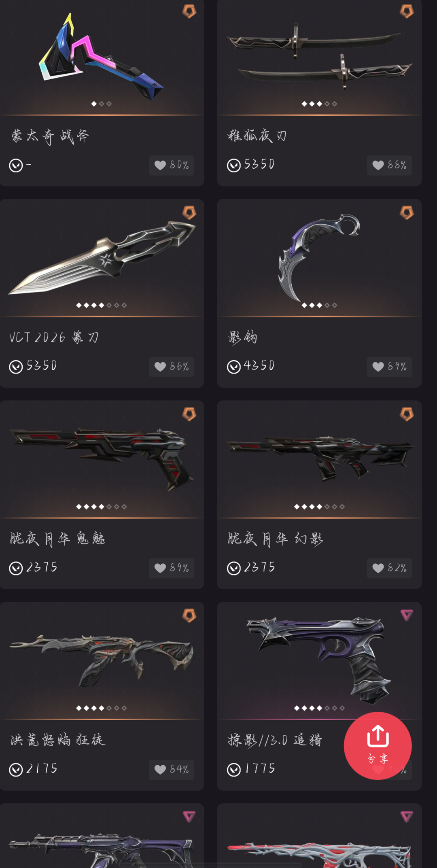Open the 掠影//3.0 追猎 pistol image
The height and width of the screenshot is (868, 437).
pyautogui.click(x=319, y=660)
